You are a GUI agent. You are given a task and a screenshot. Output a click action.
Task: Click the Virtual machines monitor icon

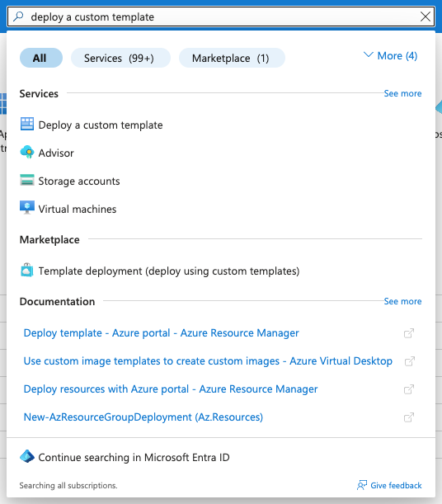coord(27,208)
